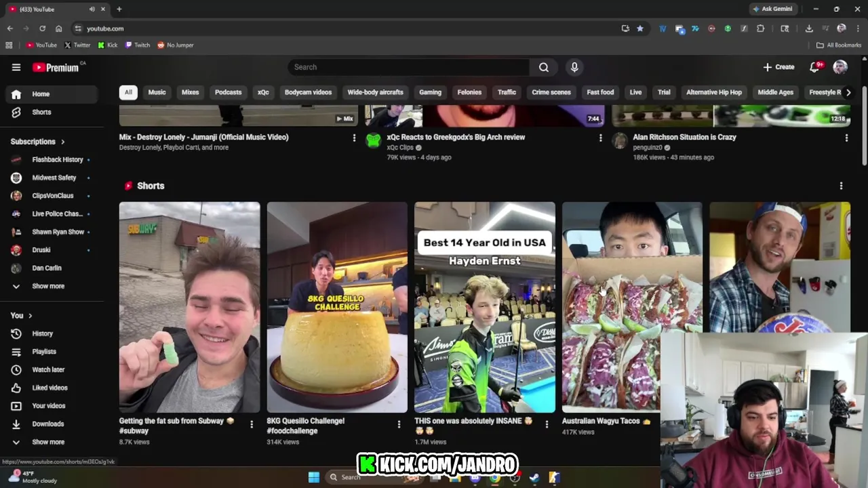The height and width of the screenshot is (488, 868).
Task: Select the Podcasts filter chip
Action: click(228, 92)
